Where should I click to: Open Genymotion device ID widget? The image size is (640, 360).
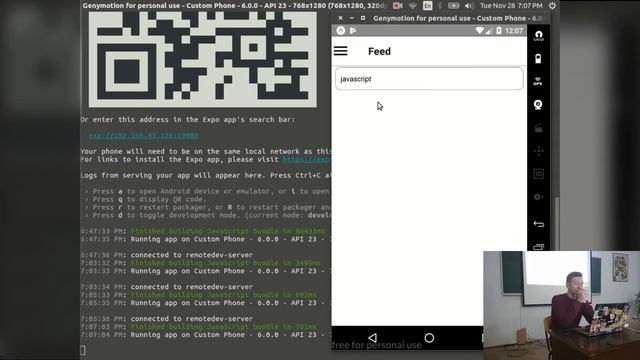(x=538, y=174)
